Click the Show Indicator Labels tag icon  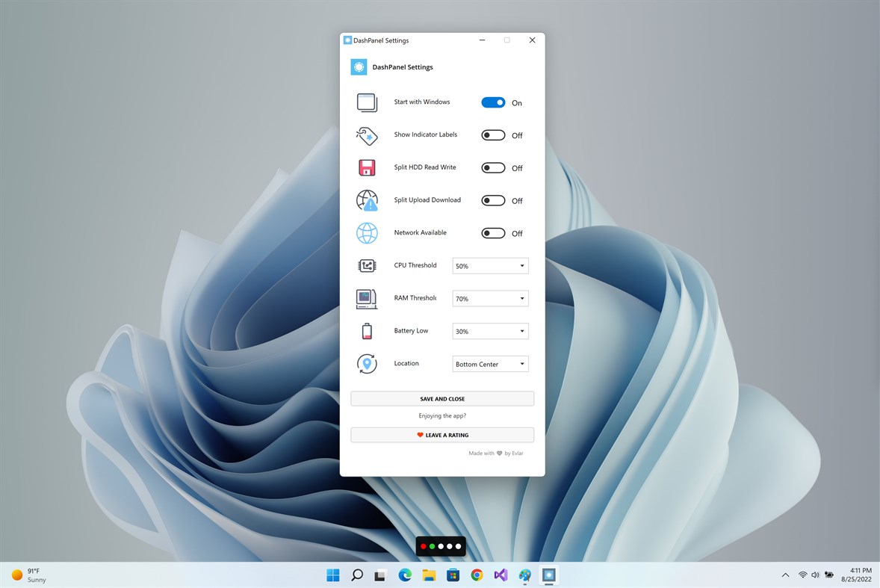(366, 135)
